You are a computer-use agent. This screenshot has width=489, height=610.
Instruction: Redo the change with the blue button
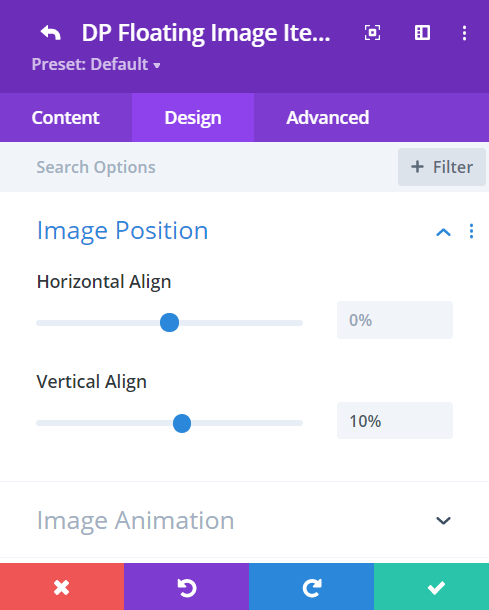[312, 587]
